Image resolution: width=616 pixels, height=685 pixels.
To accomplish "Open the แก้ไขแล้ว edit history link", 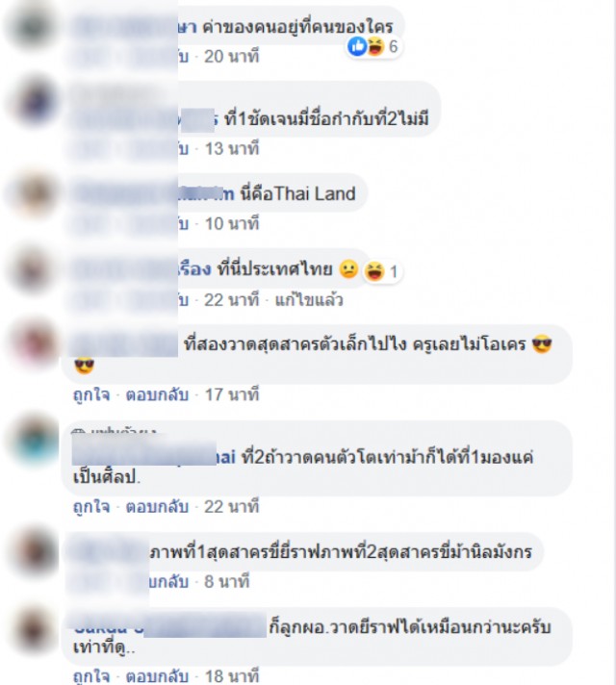I will (x=309, y=300).
